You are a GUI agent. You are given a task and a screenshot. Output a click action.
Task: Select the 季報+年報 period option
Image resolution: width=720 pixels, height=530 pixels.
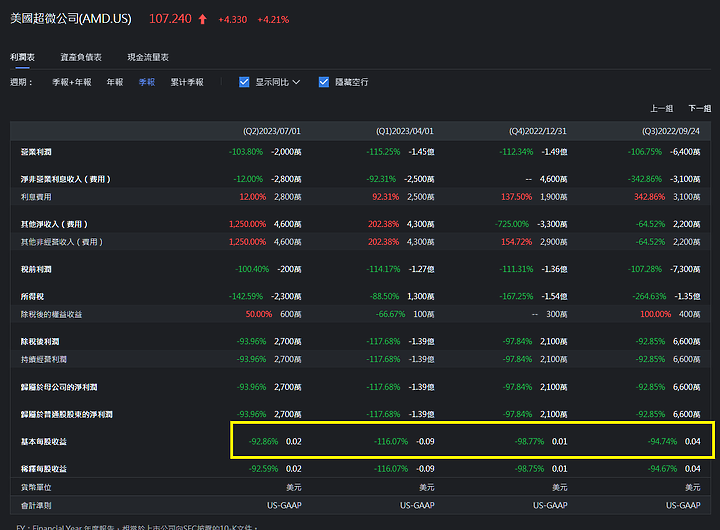pyautogui.click(x=72, y=82)
